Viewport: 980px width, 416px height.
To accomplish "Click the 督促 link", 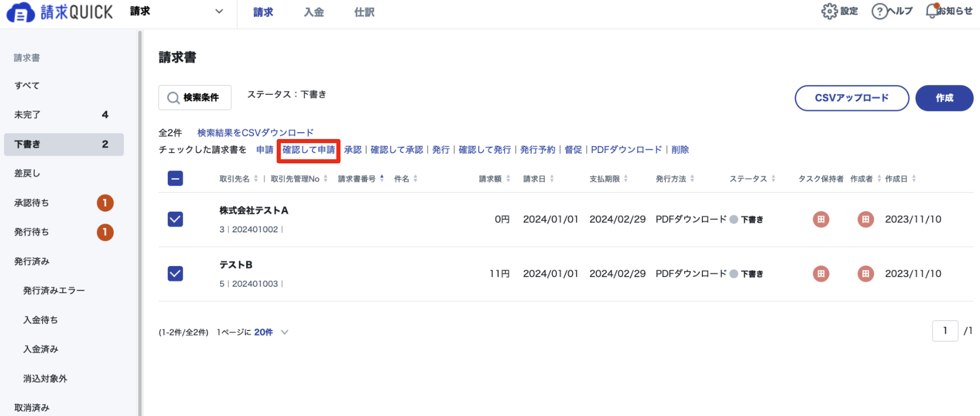I will coord(573,150).
